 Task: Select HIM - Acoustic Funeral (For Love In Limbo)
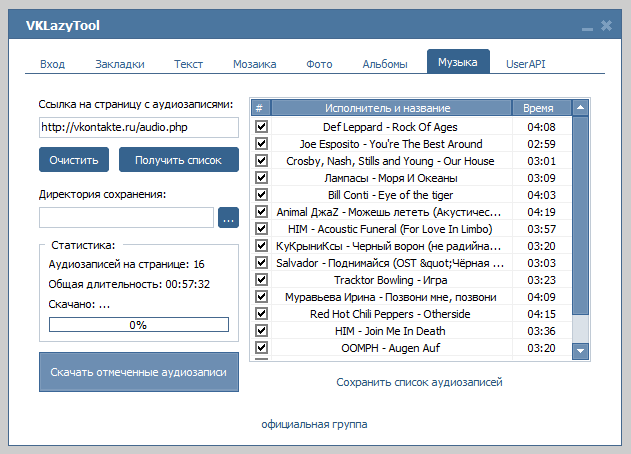pyautogui.click(x=390, y=229)
